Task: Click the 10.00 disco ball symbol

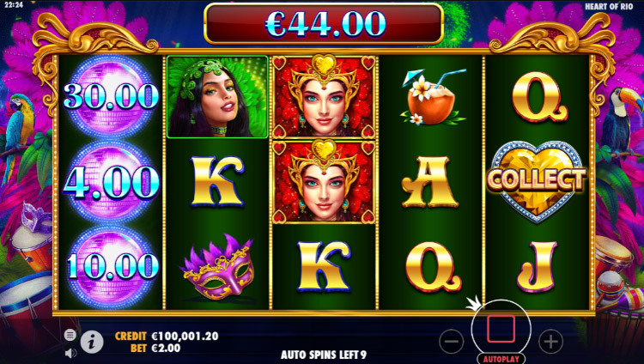Action: [111, 266]
